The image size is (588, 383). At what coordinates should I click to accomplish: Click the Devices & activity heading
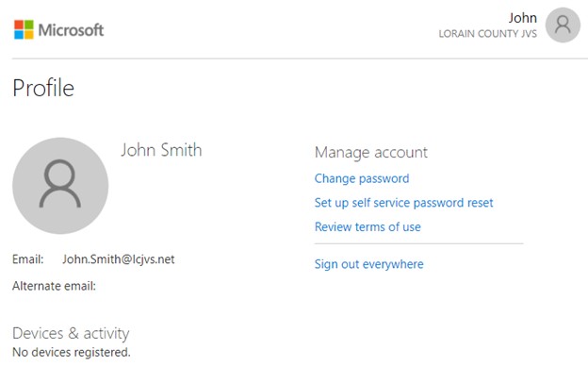click(71, 333)
